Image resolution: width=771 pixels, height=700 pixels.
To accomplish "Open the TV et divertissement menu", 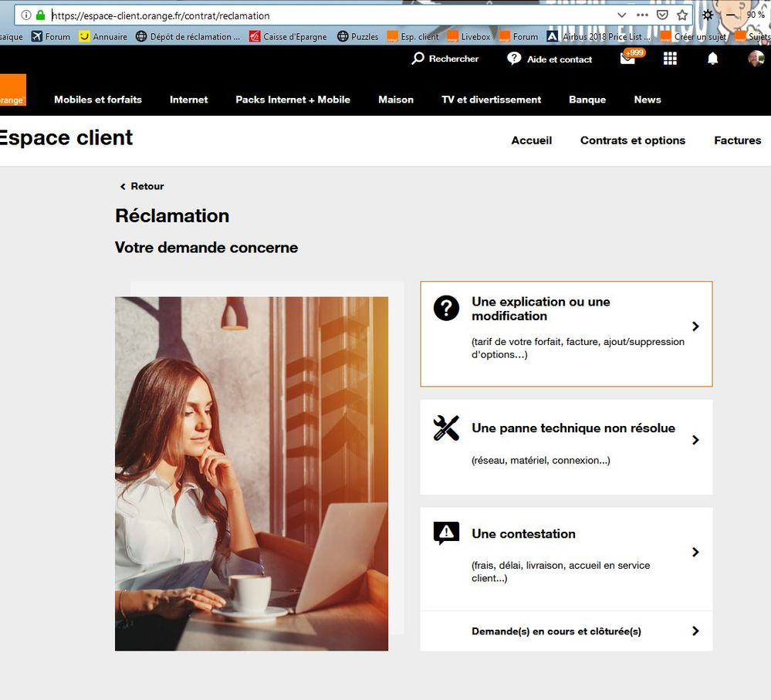I will 491,100.
